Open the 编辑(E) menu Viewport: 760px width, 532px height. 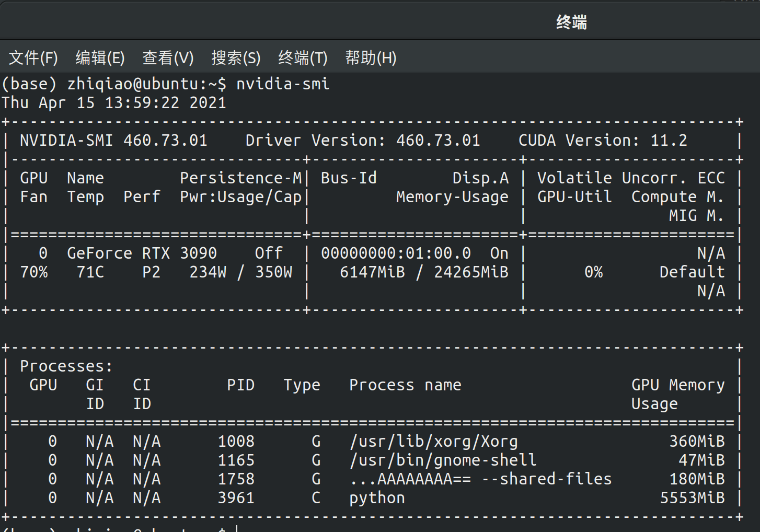(100, 58)
